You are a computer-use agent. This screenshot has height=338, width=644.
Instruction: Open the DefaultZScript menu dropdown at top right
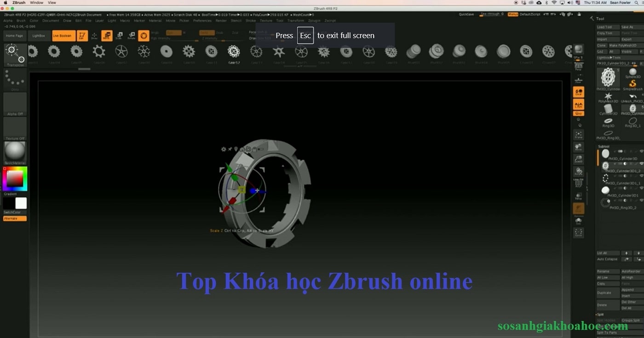(530, 14)
